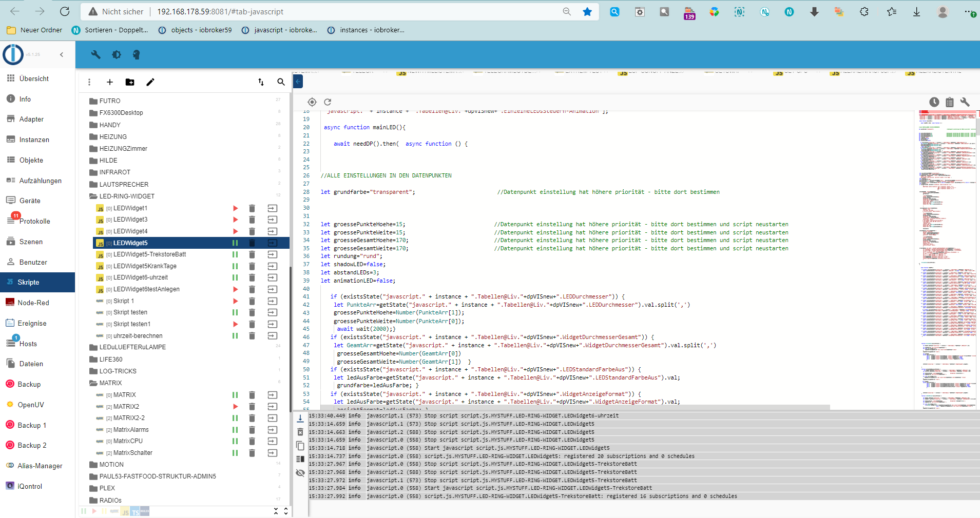The height and width of the screenshot is (518, 980).
Task: Open the LEDWidget6-uhrzeit script
Action: (140, 277)
